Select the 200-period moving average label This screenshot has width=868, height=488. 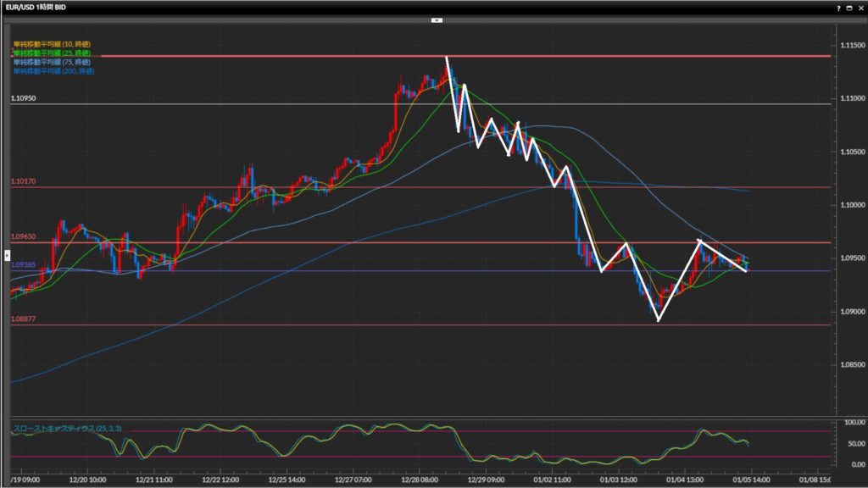[53, 71]
